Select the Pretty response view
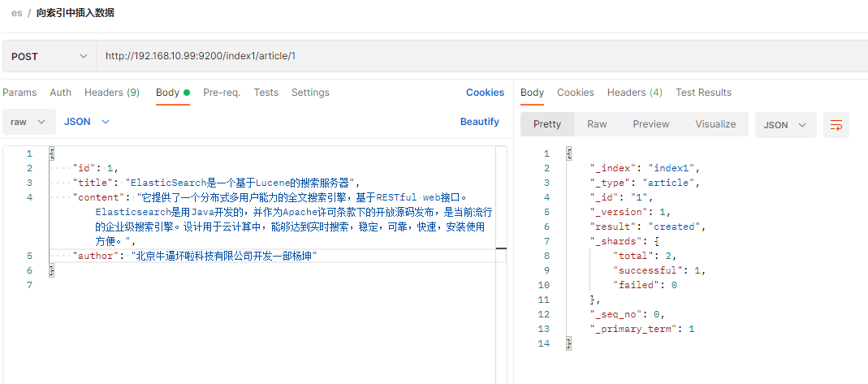Image resolution: width=868 pixels, height=384 pixels. (x=547, y=124)
